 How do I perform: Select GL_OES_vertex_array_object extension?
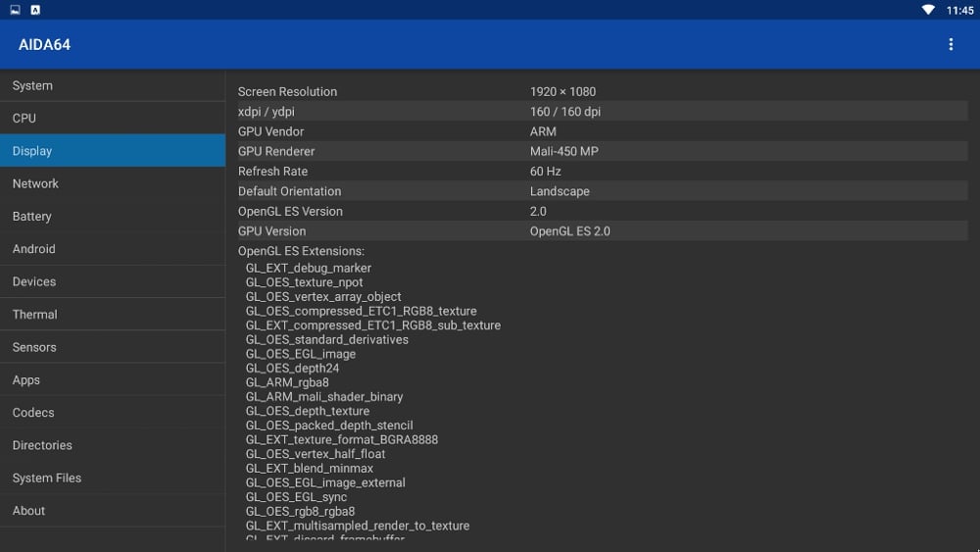pyautogui.click(x=323, y=297)
